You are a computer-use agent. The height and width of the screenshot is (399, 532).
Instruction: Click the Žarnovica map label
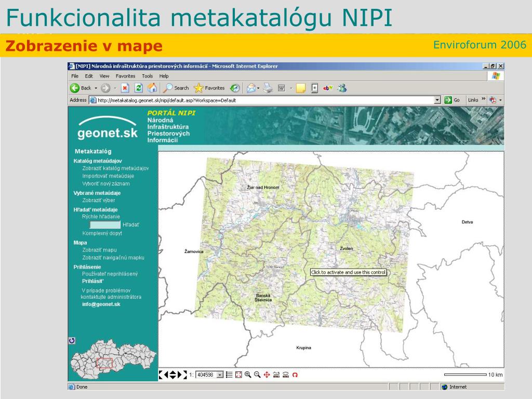tap(194, 251)
